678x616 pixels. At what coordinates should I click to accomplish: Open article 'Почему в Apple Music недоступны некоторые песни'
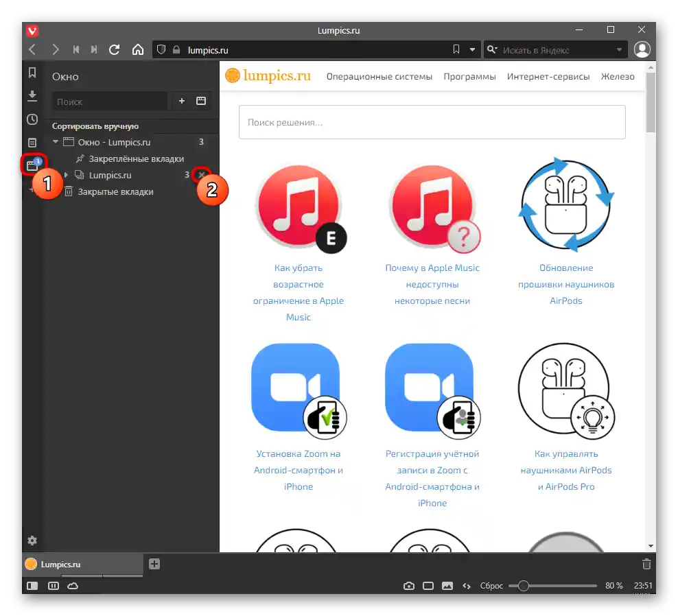[x=432, y=284]
